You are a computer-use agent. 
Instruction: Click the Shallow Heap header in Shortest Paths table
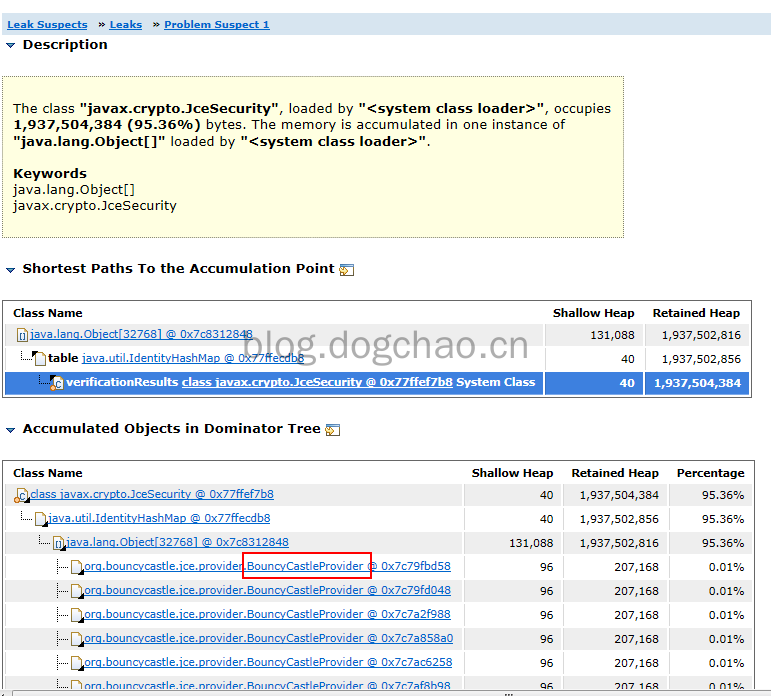point(593,313)
